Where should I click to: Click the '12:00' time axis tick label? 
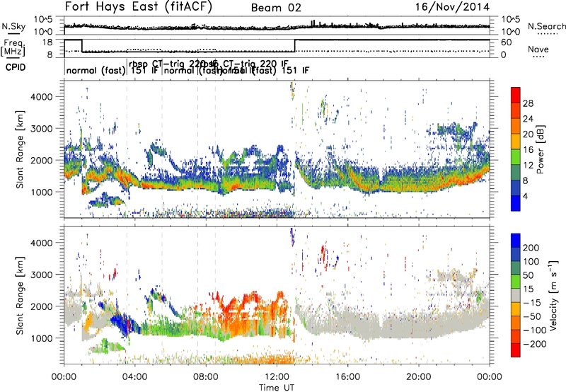point(277,377)
